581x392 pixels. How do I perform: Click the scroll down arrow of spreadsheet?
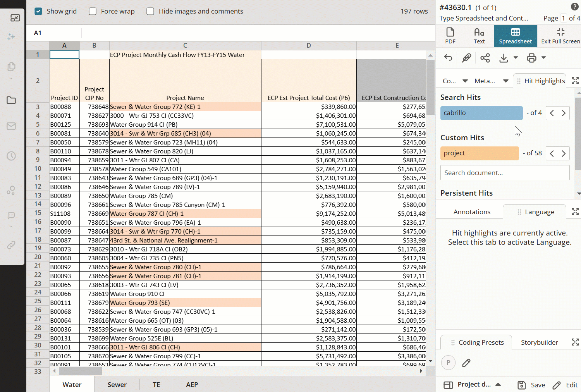click(x=430, y=361)
